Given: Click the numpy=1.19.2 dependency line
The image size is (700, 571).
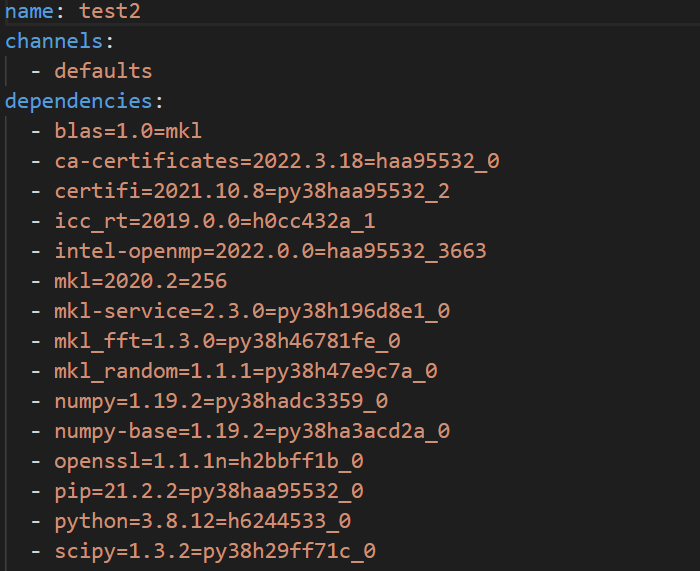Looking at the screenshot, I should (x=221, y=401).
